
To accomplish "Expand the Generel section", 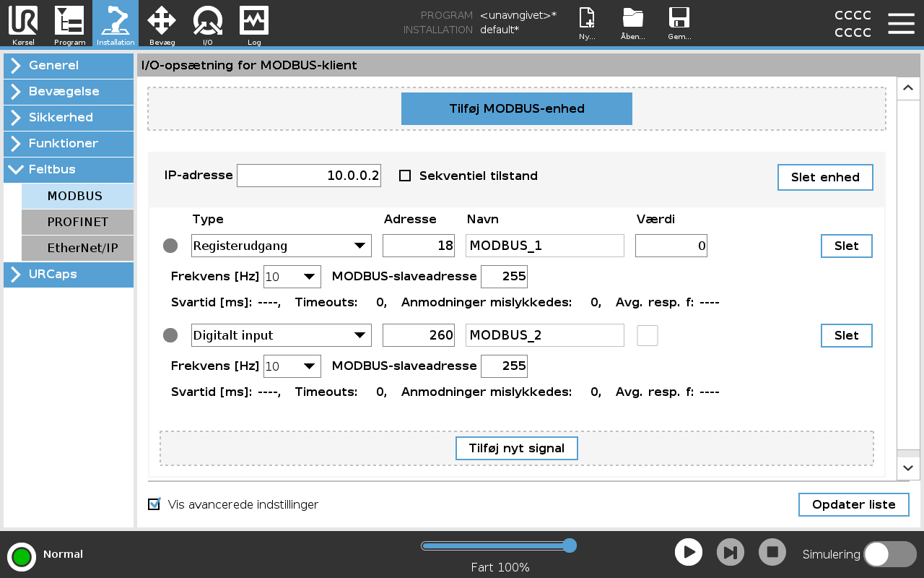I will (x=69, y=65).
